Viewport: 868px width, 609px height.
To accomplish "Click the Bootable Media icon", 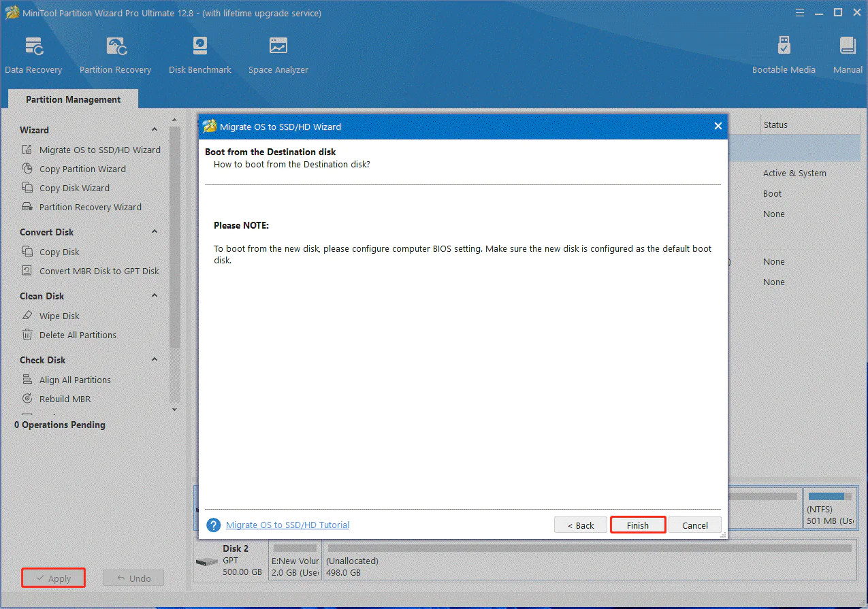I will [x=784, y=55].
